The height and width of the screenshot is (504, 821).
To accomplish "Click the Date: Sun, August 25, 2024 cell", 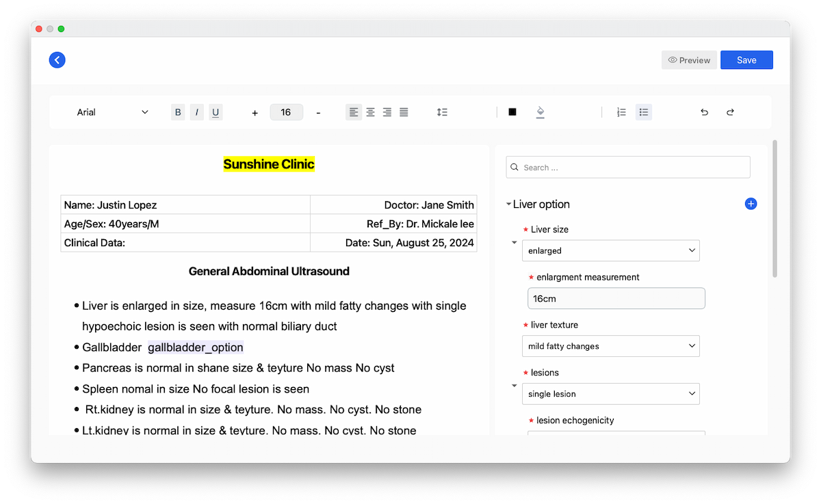I will tap(393, 243).
